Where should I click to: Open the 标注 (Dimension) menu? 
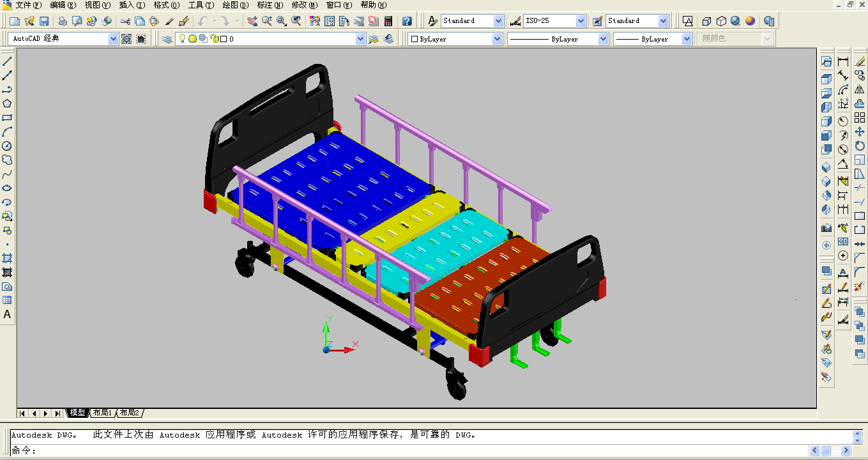click(270, 5)
